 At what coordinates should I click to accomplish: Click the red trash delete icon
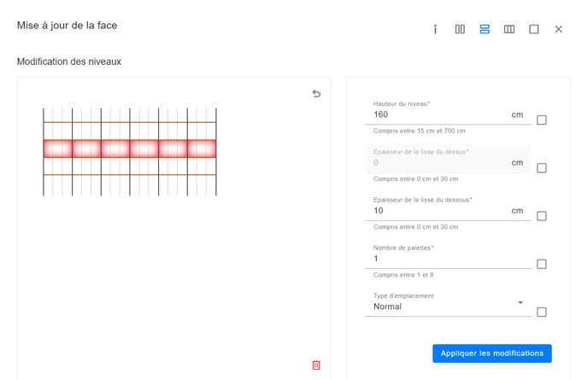316,365
